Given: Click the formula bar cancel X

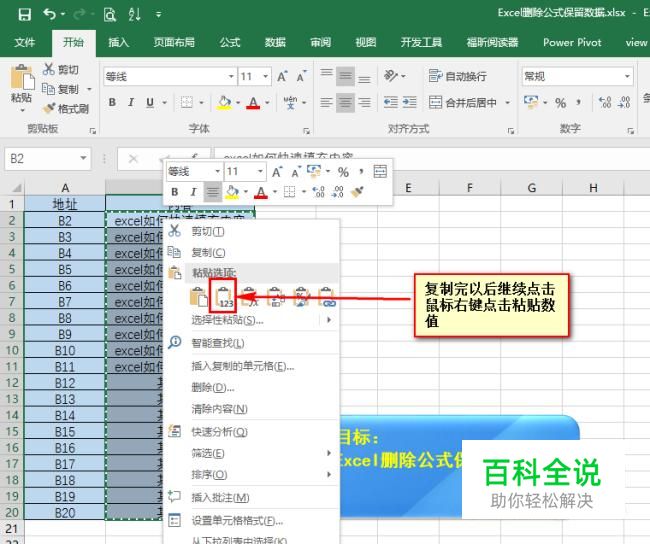Looking at the screenshot, I should click(x=133, y=159).
